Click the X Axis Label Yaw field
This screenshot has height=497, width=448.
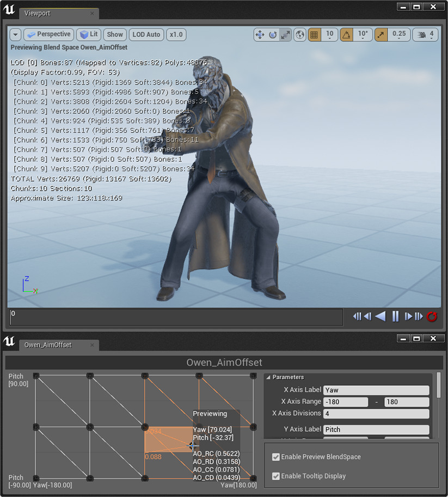point(376,390)
